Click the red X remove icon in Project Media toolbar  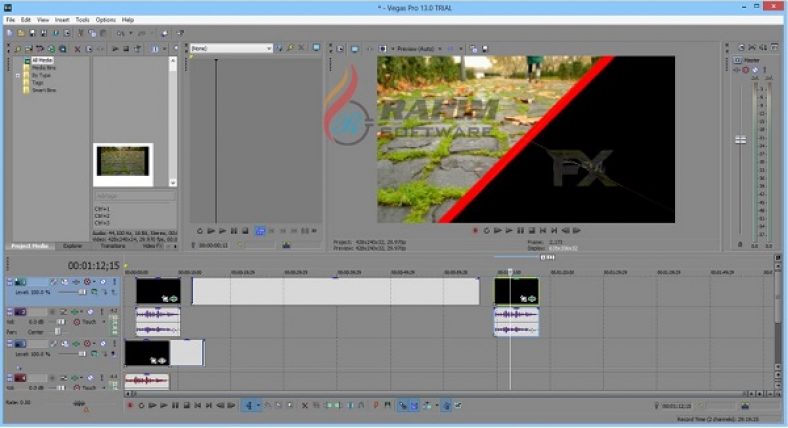(78, 48)
